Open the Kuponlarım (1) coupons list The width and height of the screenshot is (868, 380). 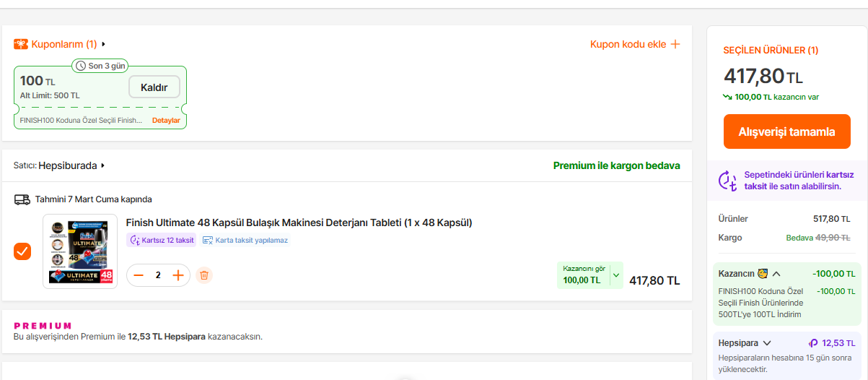64,44
